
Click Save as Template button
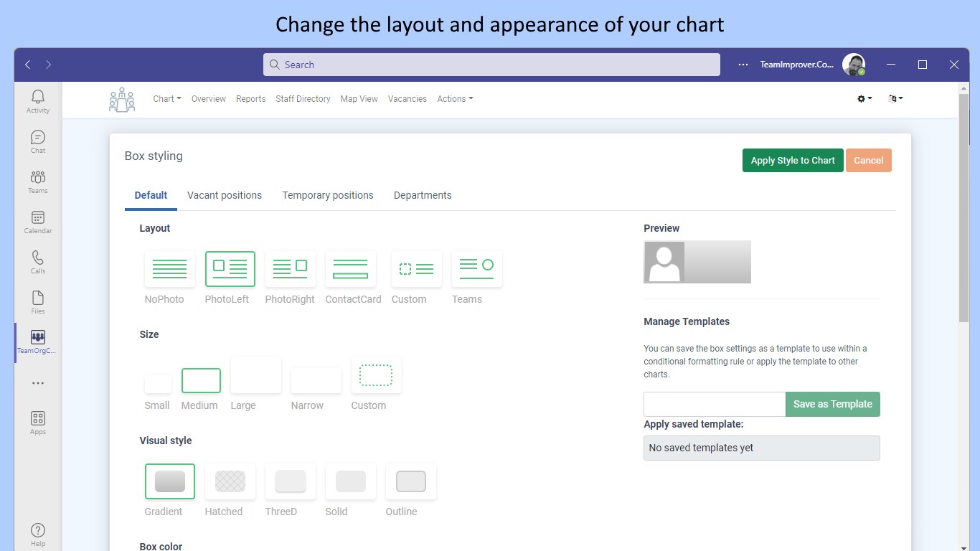[x=833, y=404]
